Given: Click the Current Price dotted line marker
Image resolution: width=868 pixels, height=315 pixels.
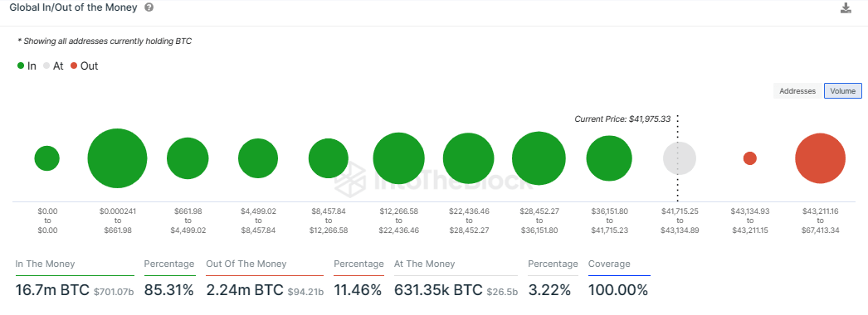Looking at the screenshot, I should click(678, 158).
